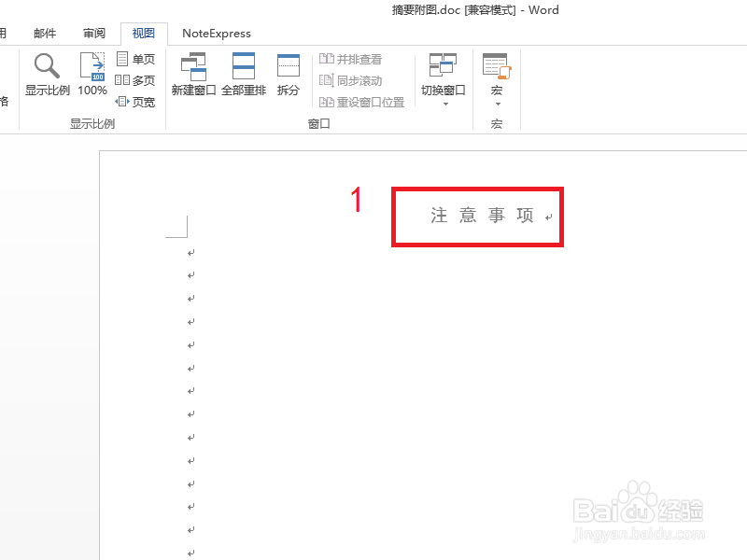Click 全部重排 arrange all windows
The width and height of the screenshot is (747, 560).
[x=244, y=75]
